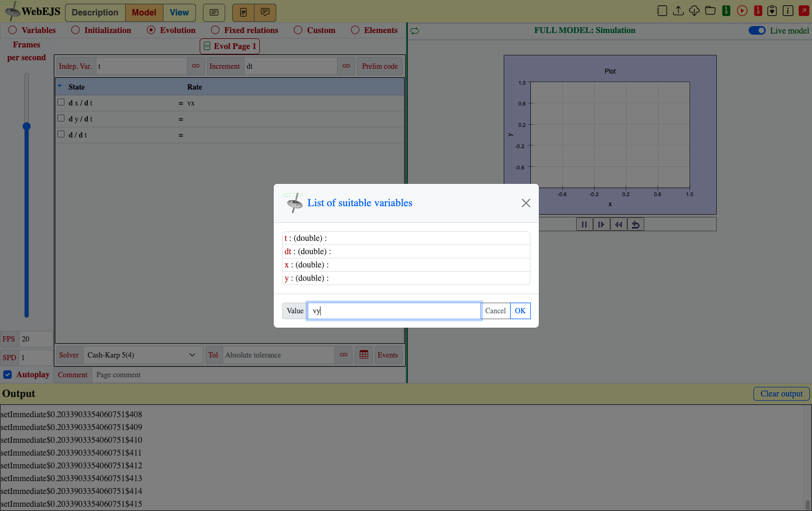This screenshot has height=511, width=812.
Task: Select the Initialization radio button
Action: tap(76, 30)
